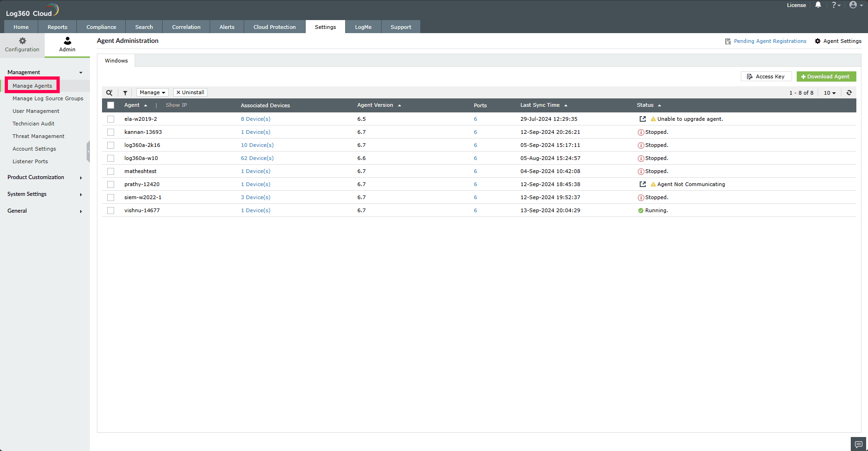Image resolution: width=868 pixels, height=451 pixels.
Task: Select the log360a-2k16 agent checkbox
Action: click(110, 146)
